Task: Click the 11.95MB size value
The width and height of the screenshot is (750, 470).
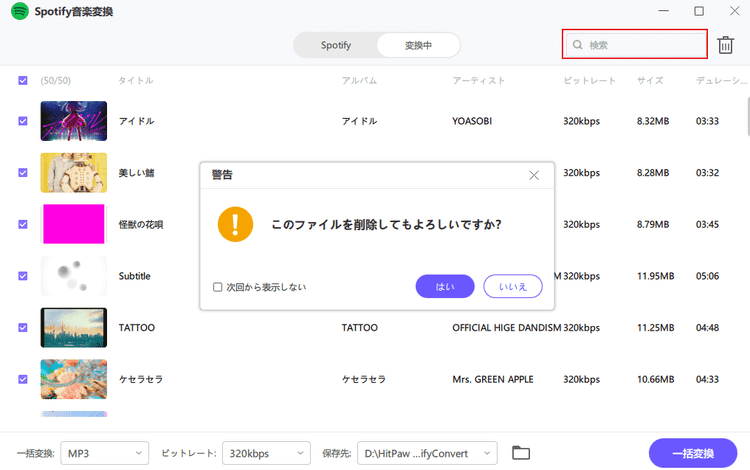Action: (x=655, y=276)
